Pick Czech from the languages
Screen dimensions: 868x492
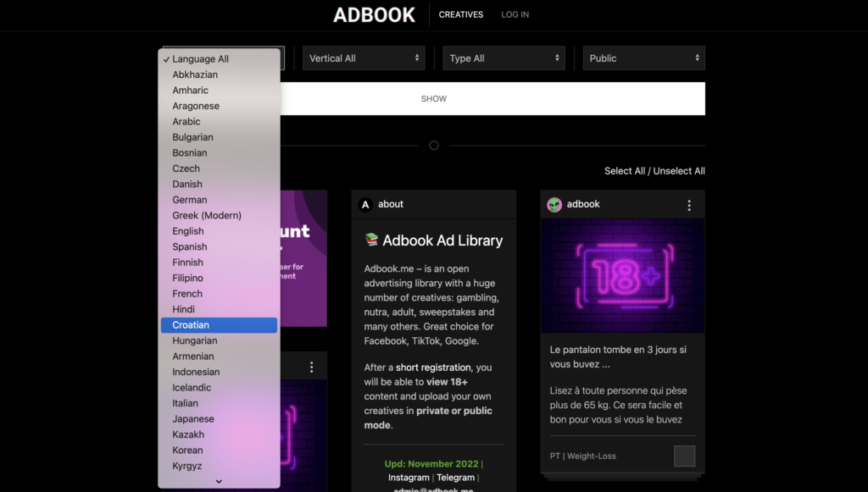[x=220, y=169]
